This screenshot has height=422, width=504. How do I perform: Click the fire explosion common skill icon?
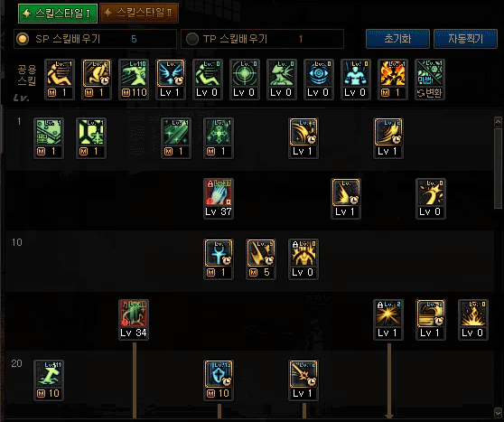(393, 80)
